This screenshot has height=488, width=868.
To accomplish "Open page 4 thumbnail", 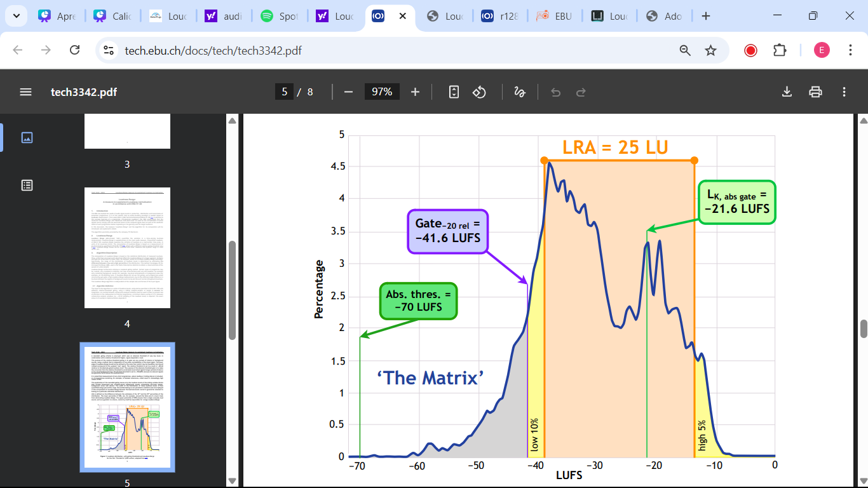I will point(127,248).
